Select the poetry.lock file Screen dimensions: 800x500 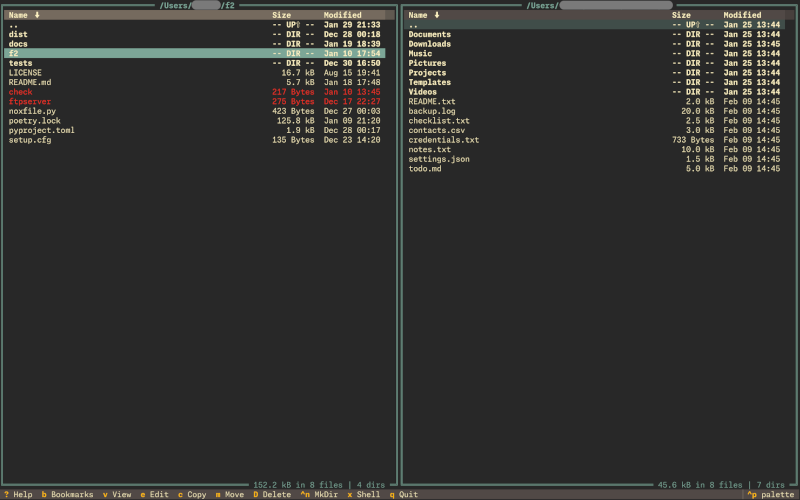[x=194, y=121]
